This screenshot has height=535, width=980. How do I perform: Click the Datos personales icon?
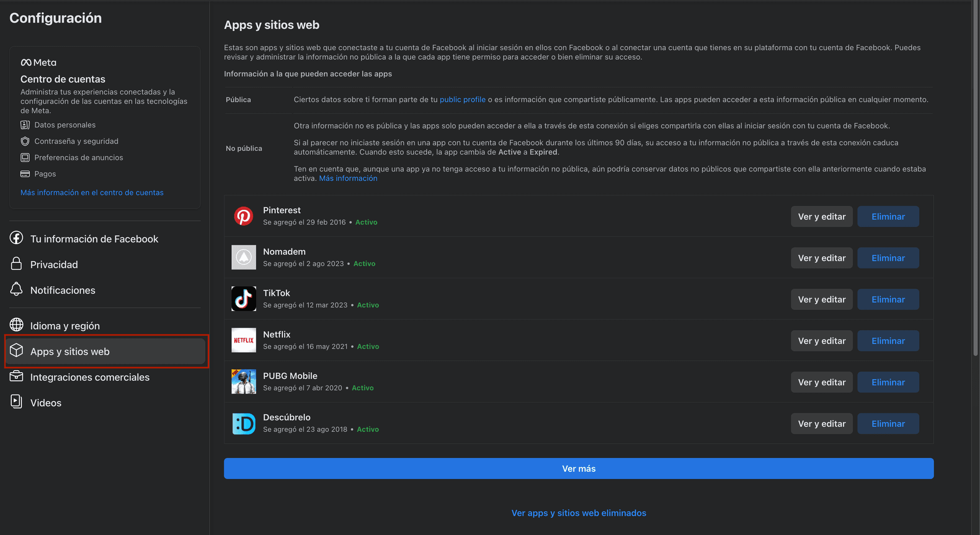(25, 125)
